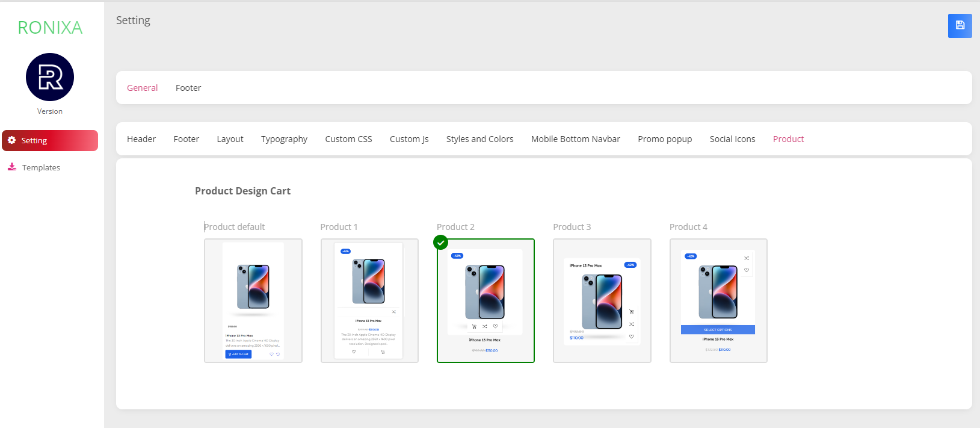Select the Product 3 card layout
The image size is (980, 428).
602,301
